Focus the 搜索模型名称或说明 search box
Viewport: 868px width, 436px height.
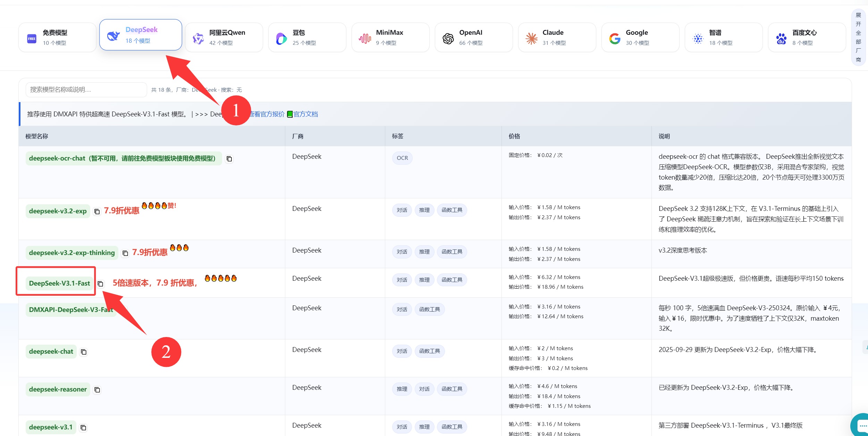(86, 90)
